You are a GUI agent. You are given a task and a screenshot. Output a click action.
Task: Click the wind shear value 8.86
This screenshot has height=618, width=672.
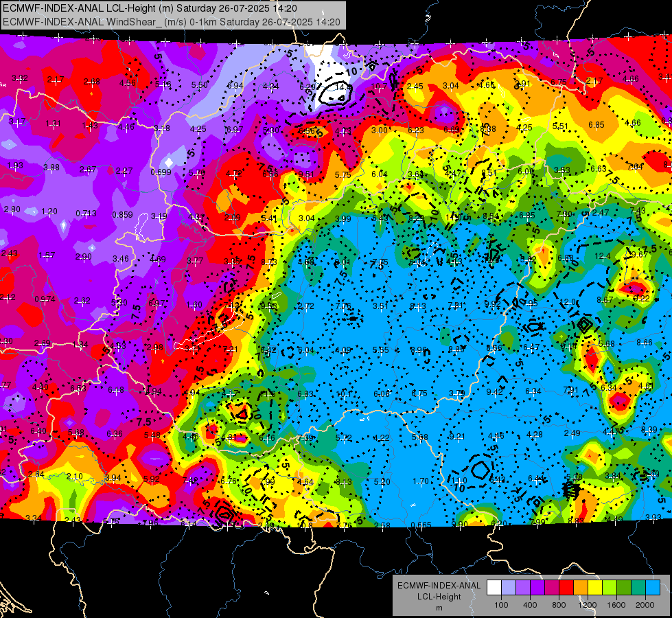(456, 350)
